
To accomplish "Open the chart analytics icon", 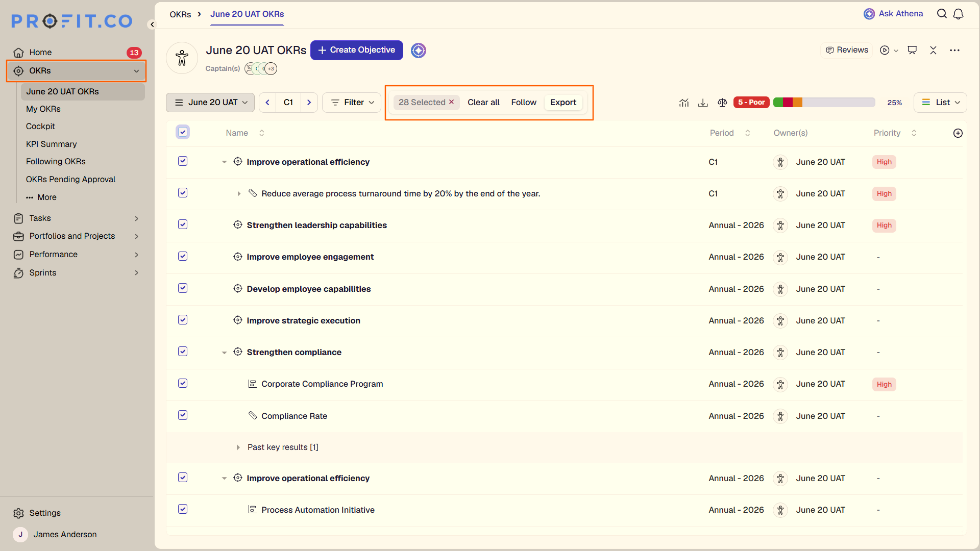I will pyautogui.click(x=684, y=103).
